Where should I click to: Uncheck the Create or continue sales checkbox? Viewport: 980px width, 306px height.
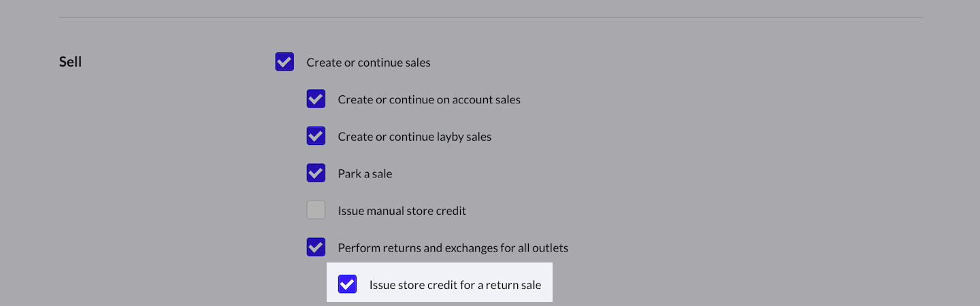284,62
